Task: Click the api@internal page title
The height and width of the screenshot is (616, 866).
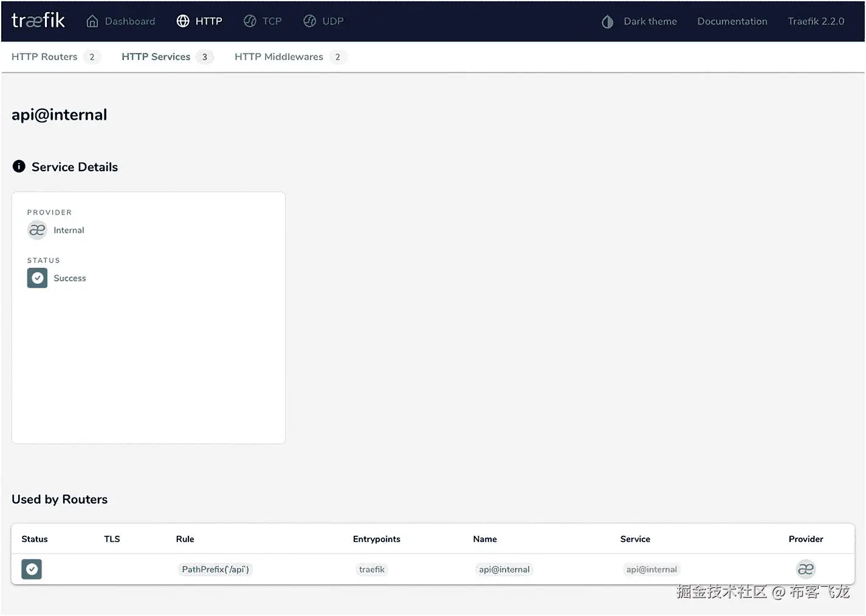Action: click(60, 115)
